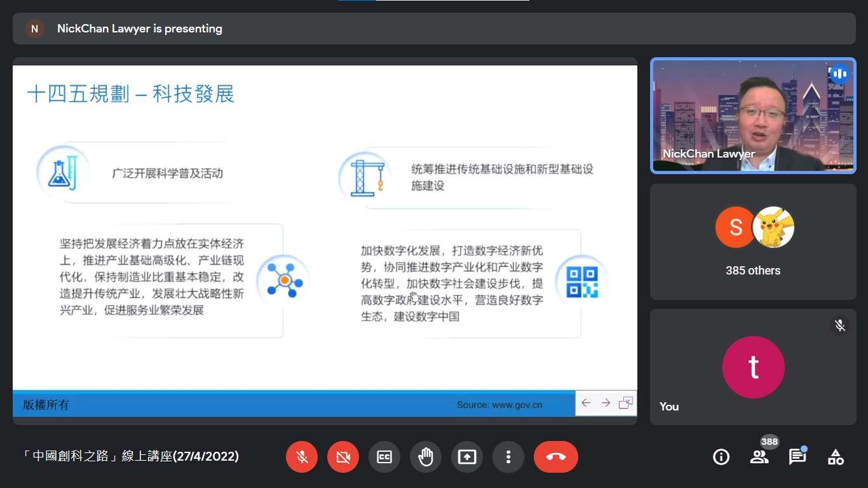This screenshot has width=868, height=488.
Task: Leave the call with the red hang-up button
Action: [556, 457]
